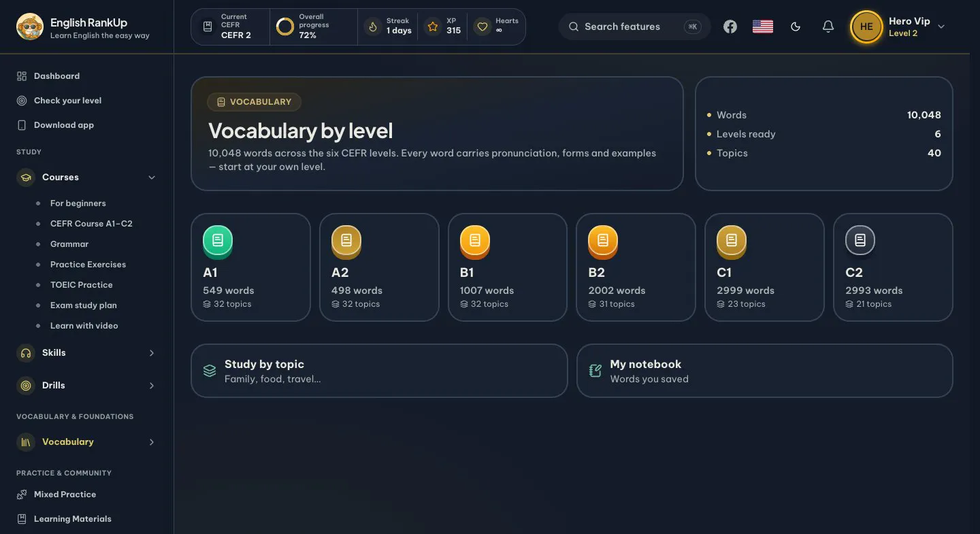Click the Streak flame icon

click(x=372, y=27)
